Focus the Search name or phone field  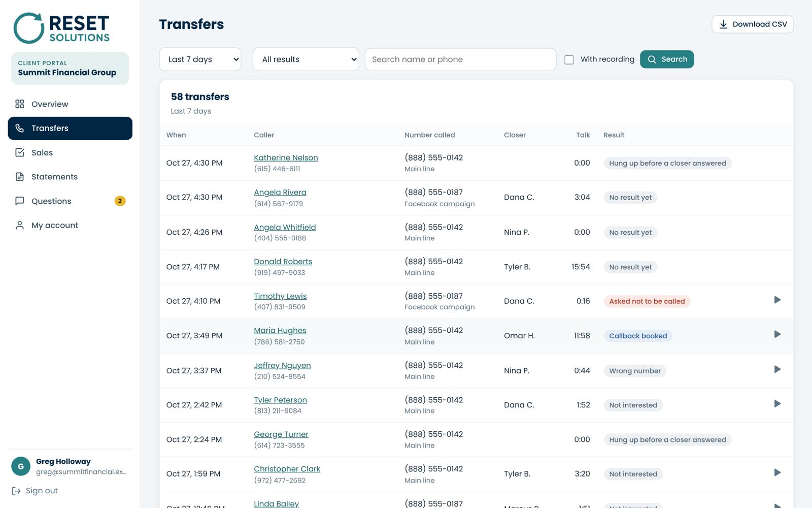click(x=460, y=59)
